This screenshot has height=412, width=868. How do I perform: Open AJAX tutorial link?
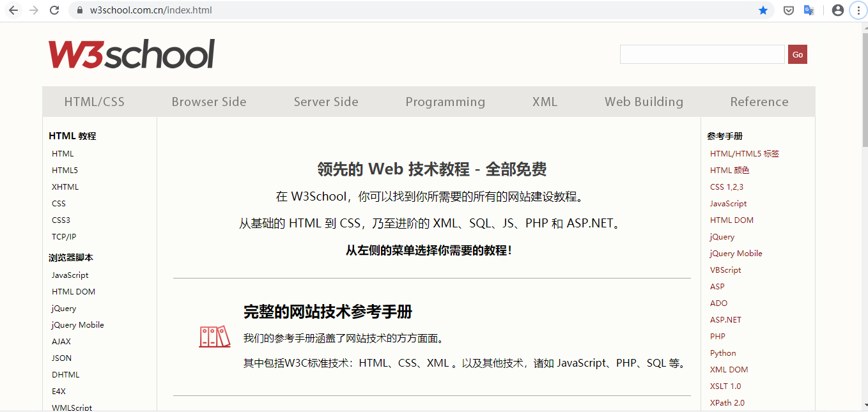coord(61,341)
